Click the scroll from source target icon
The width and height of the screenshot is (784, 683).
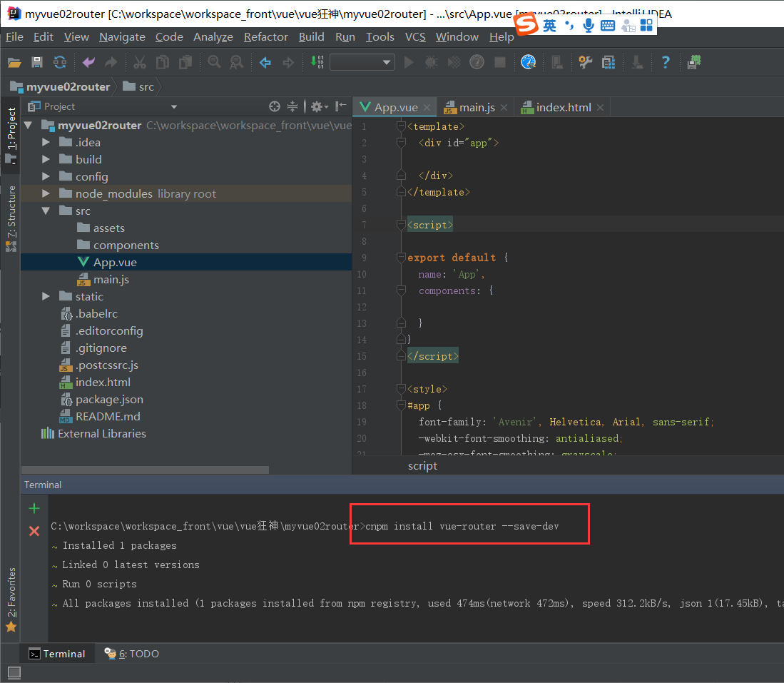pos(275,106)
